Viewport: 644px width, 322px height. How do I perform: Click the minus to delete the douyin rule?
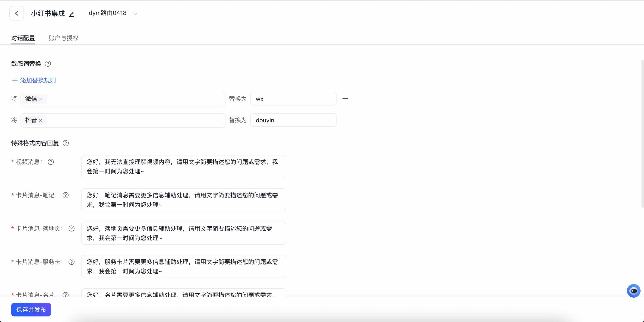[345, 120]
